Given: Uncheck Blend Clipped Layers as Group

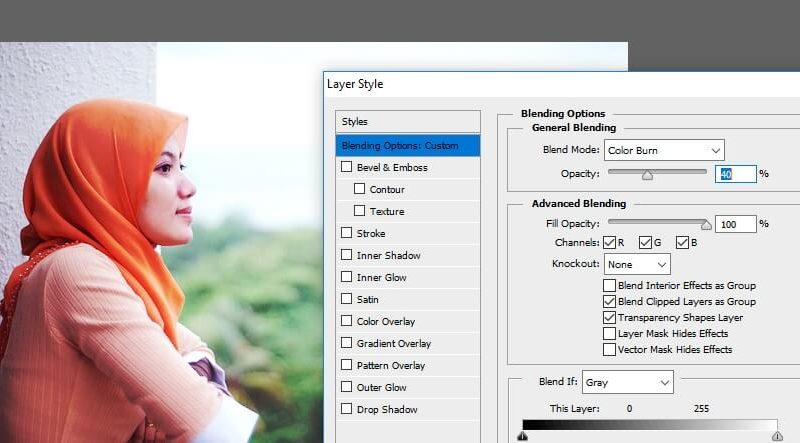Looking at the screenshot, I should pos(609,301).
